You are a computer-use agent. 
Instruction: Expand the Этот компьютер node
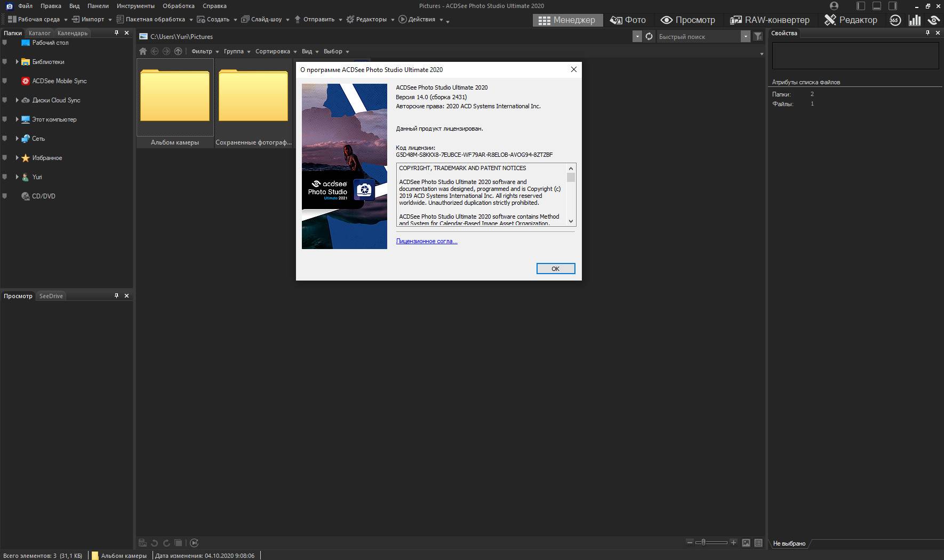pos(17,119)
